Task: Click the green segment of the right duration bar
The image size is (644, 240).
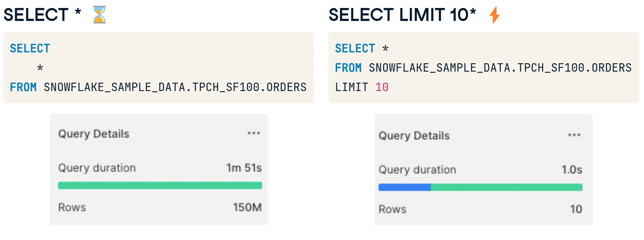Action: pyautogui.click(x=507, y=187)
